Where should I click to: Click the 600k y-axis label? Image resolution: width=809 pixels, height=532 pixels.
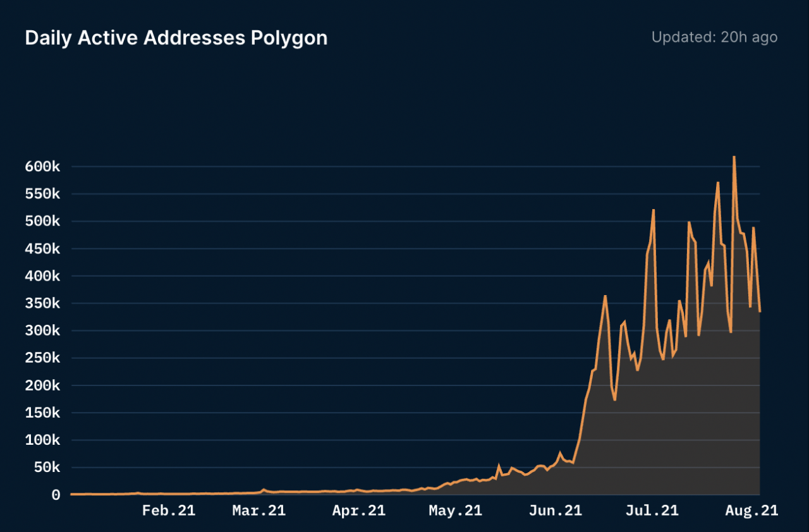[44, 166]
